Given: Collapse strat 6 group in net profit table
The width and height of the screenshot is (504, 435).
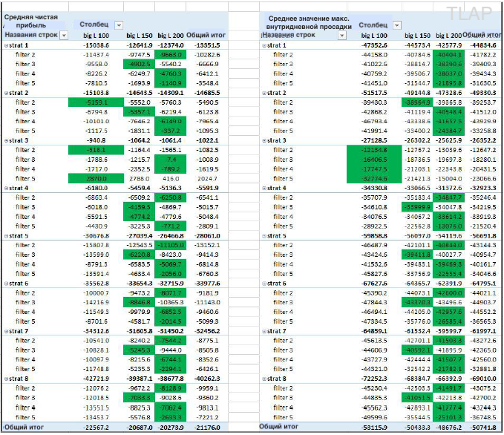Looking at the screenshot, I should [6, 284].
